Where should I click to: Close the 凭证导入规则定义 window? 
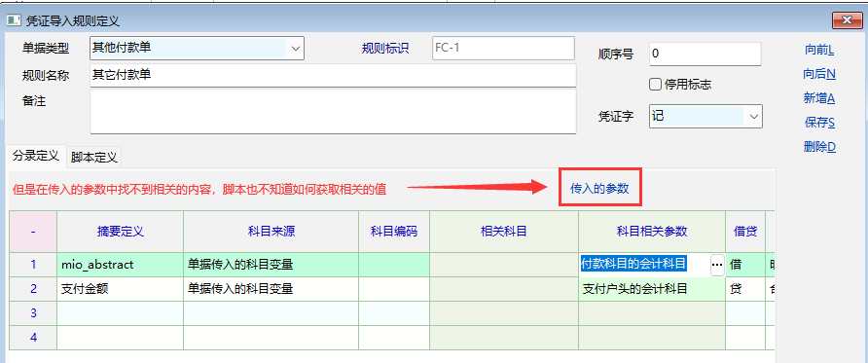pyautogui.click(x=847, y=21)
